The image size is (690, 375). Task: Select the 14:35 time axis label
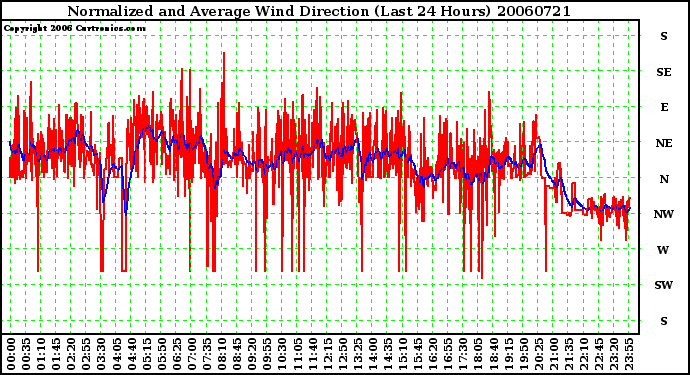coord(388,354)
